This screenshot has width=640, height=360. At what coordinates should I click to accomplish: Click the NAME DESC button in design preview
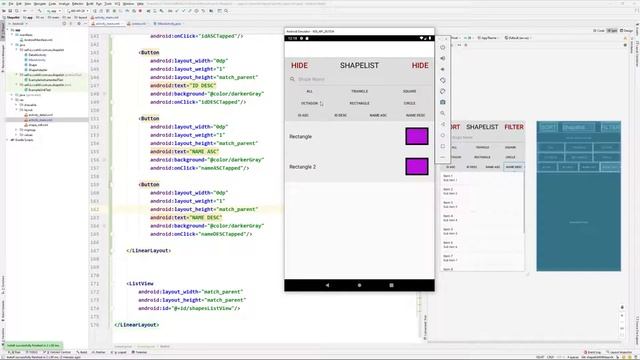pos(513,167)
